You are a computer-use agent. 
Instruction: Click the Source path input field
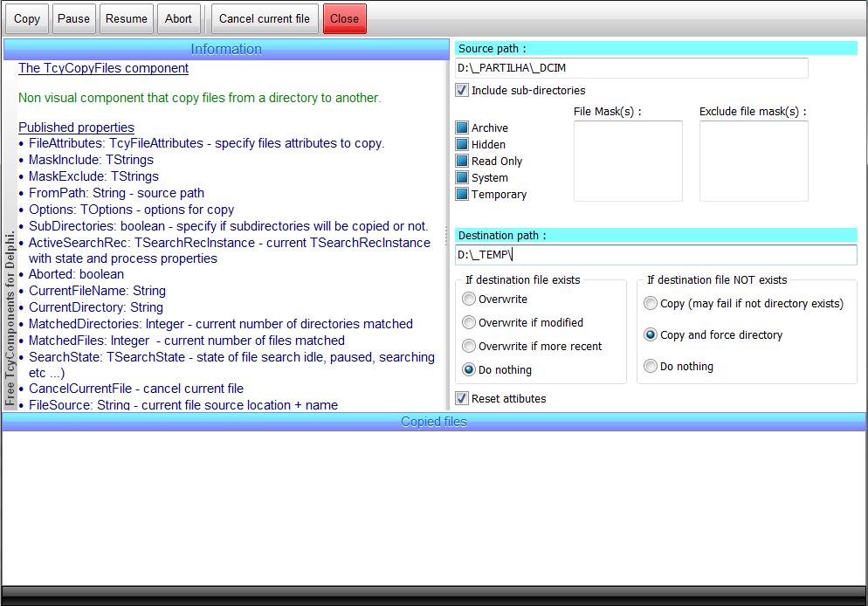(x=631, y=67)
